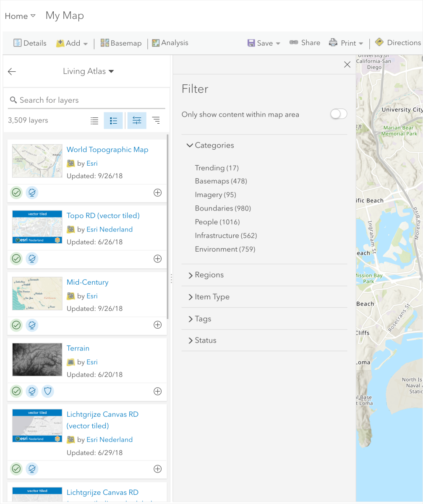Click the search for layers magnifier icon

tap(13, 100)
